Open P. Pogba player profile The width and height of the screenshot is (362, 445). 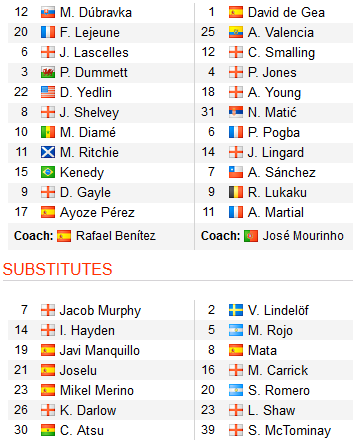pyautogui.click(x=274, y=133)
